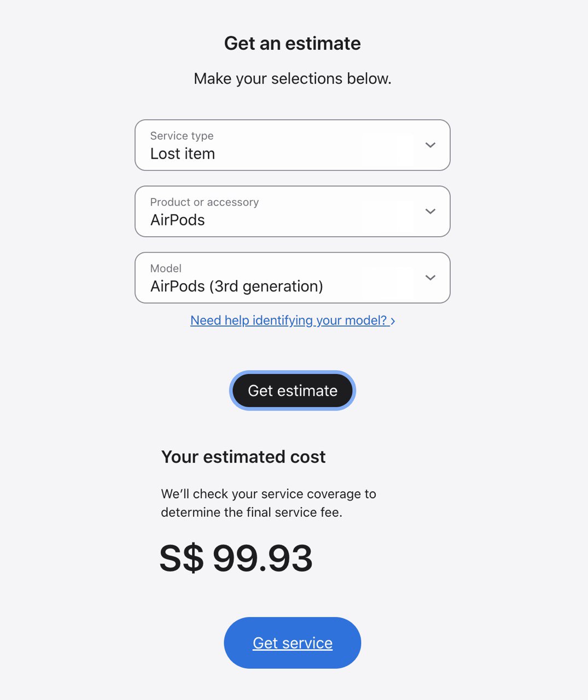Click the Product or accessory chevron arrow
Image resolution: width=588 pixels, height=700 pixels.
point(430,211)
